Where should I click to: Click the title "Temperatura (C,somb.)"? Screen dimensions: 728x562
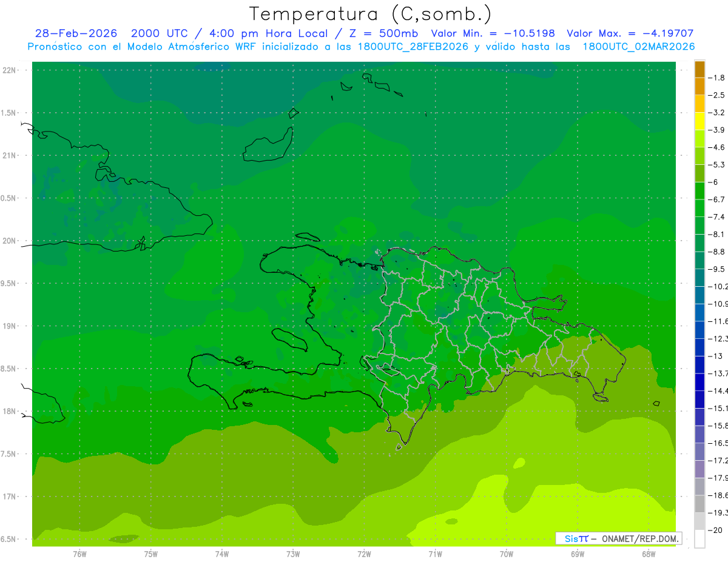[370, 15]
